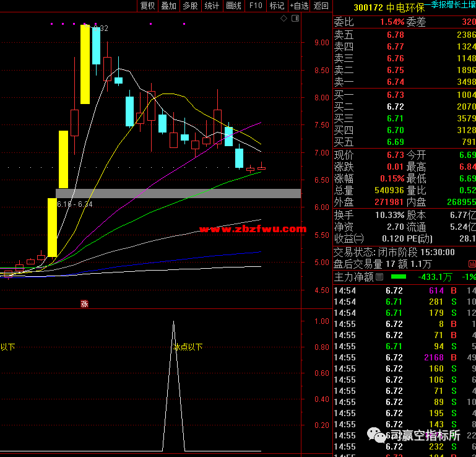476x457 pixels.
Task: Click the gray gap band 6.16 - 6.34
Action: point(178,193)
